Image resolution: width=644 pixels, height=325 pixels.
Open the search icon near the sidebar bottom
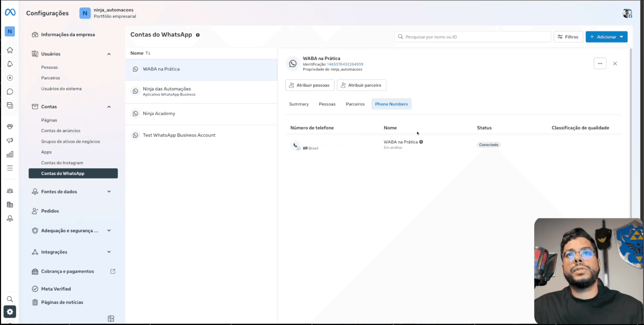coord(10,299)
